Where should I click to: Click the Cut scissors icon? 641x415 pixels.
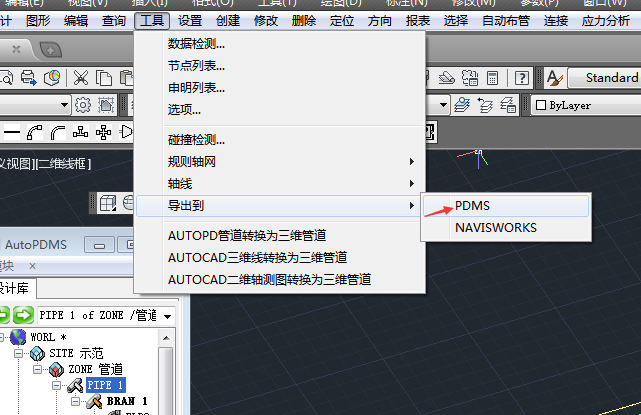tap(80, 78)
